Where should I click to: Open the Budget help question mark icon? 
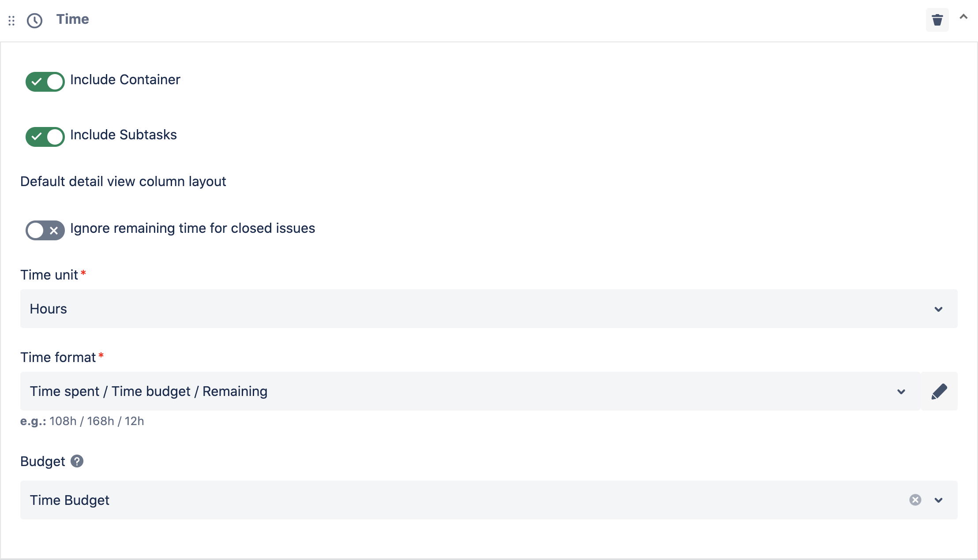click(x=77, y=461)
